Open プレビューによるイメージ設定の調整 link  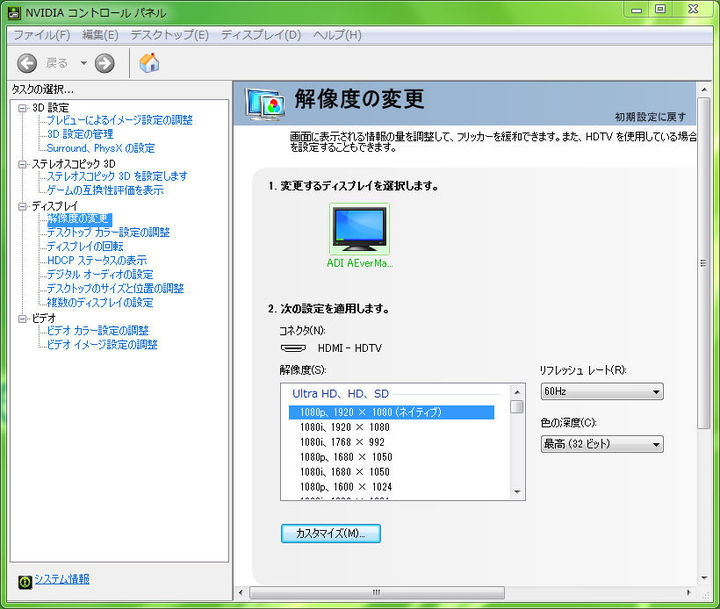(119, 120)
